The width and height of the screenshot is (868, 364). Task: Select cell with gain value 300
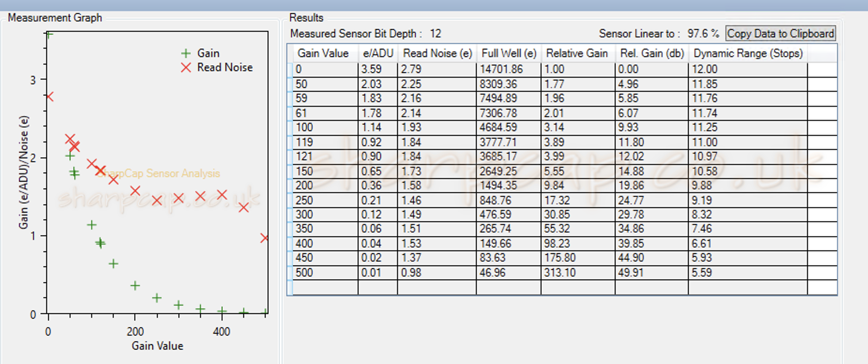coord(325,215)
